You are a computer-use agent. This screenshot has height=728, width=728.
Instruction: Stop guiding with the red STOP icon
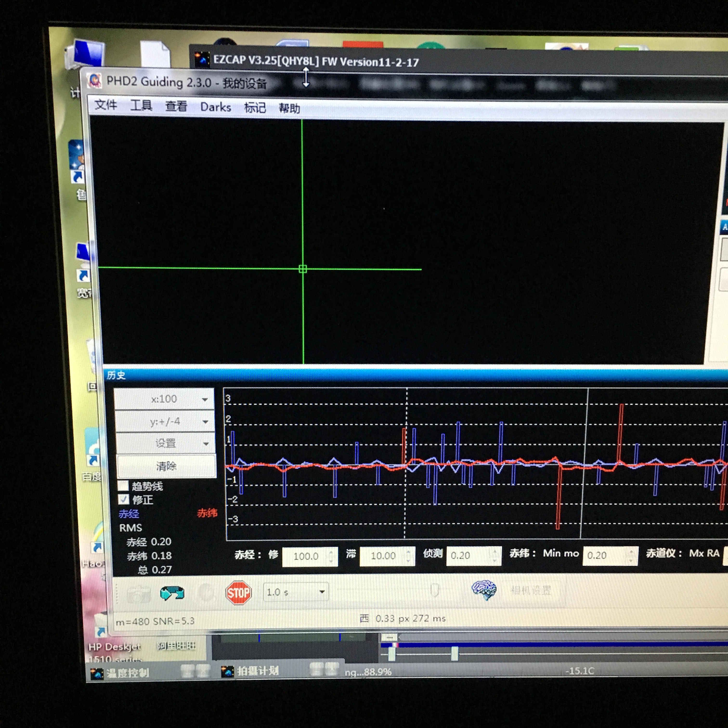[x=239, y=593]
